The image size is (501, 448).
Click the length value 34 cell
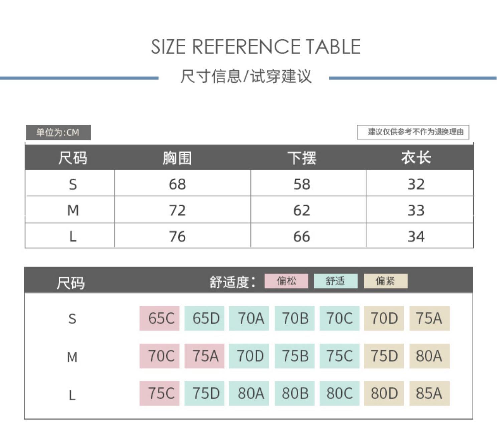pyautogui.click(x=416, y=237)
